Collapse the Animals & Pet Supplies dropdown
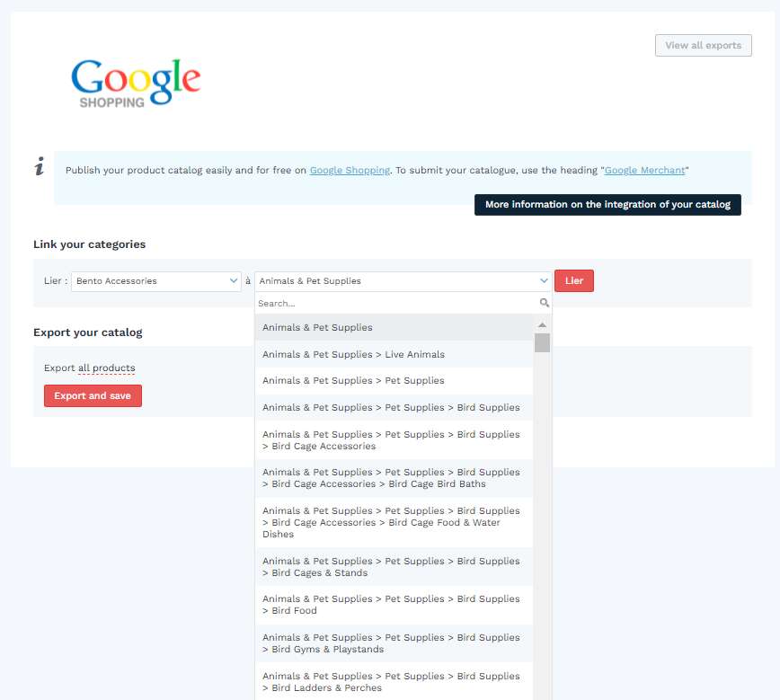 tap(403, 281)
